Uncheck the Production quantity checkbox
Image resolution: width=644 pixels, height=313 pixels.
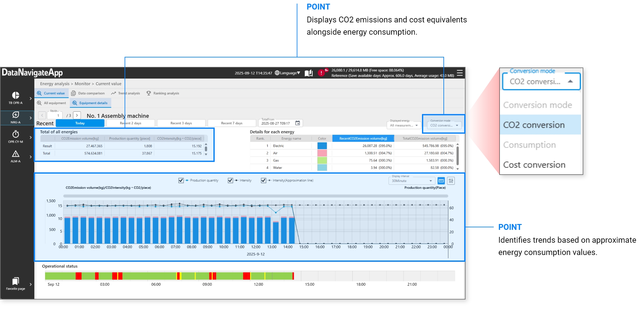pos(181,180)
